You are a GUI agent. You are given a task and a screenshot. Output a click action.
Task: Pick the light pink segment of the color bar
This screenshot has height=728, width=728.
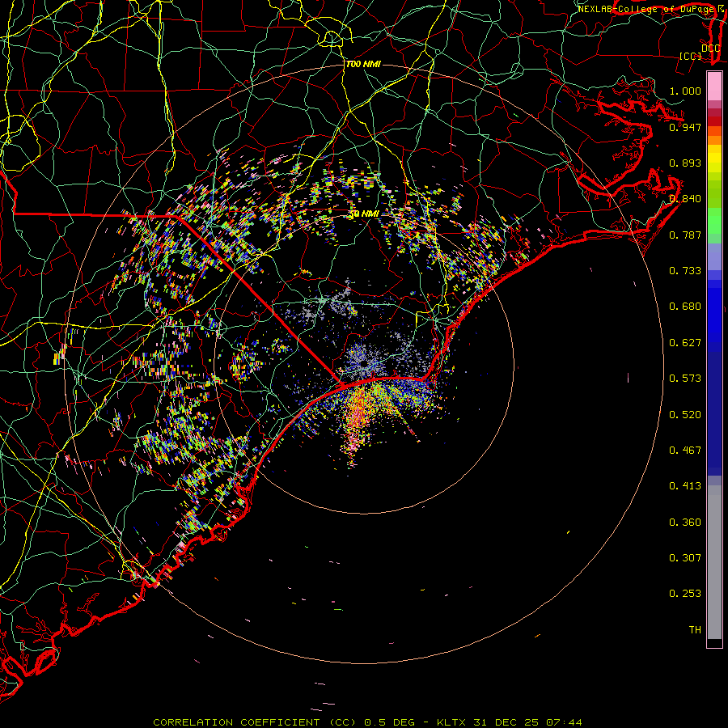pyautogui.click(x=714, y=87)
